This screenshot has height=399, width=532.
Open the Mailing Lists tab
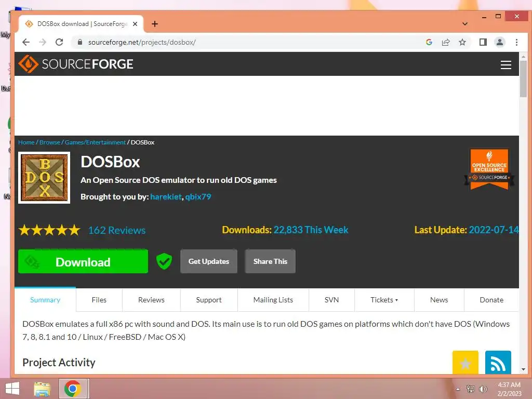(273, 300)
